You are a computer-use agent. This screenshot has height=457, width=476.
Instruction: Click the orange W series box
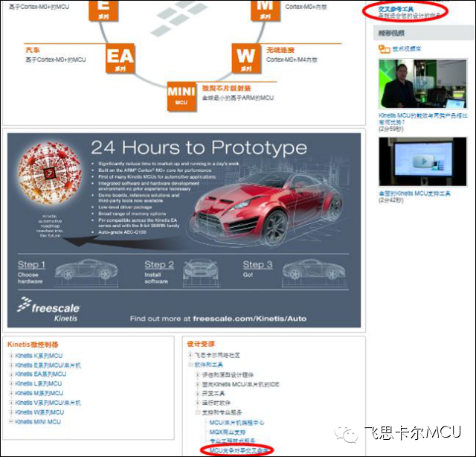point(246,58)
